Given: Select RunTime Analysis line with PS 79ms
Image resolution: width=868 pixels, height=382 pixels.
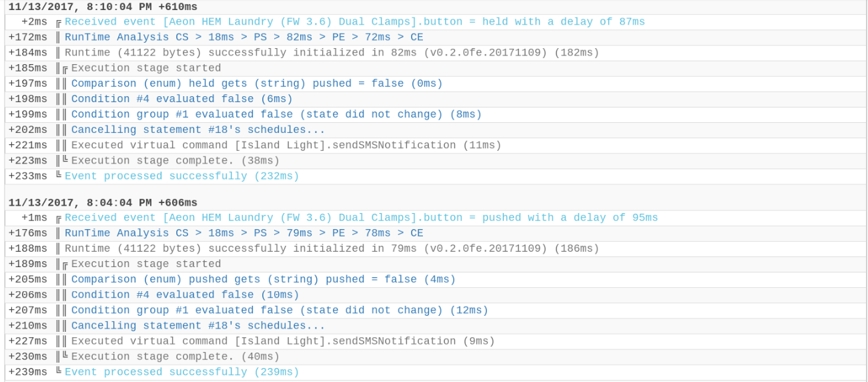Looking at the screenshot, I should point(244,233).
